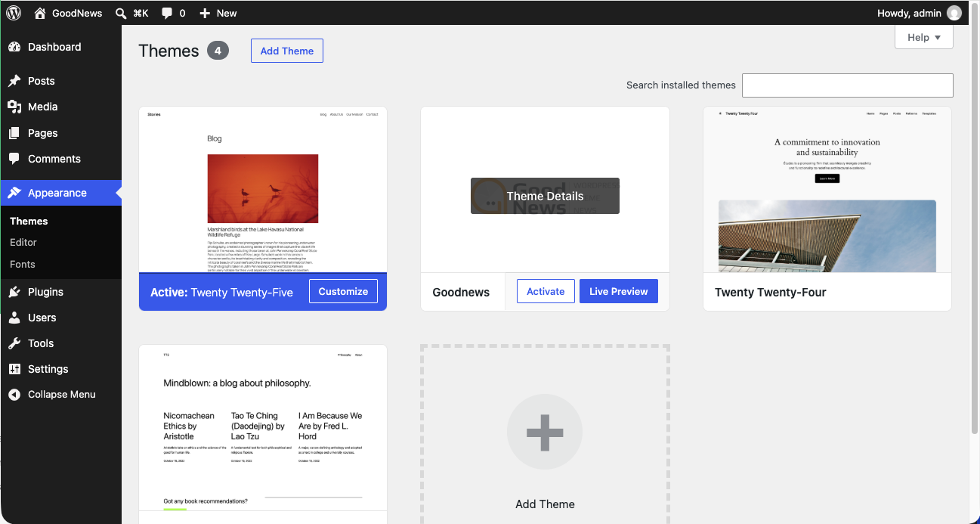The image size is (980, 524).
Task: Click the Media icon in sidebar
Action: 14,107
